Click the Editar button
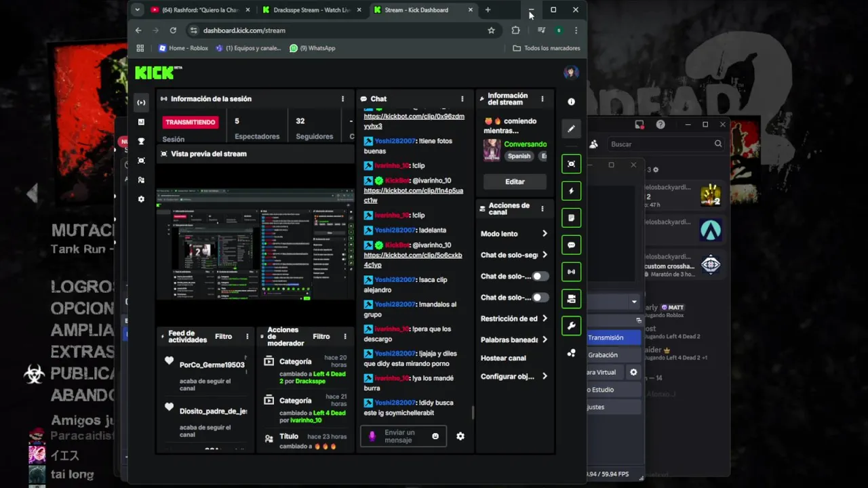The height and width of the screenshot is (488, 868). point(515,182)
